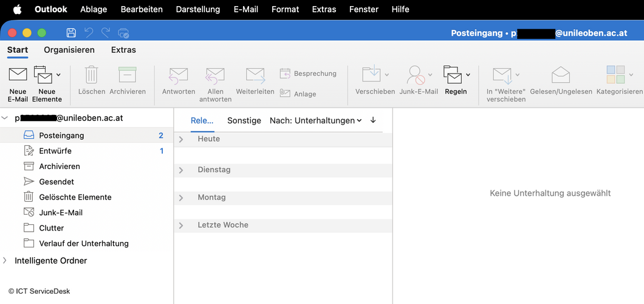
Task: Open the Regeln dropdown arrow
Action: [468, 75]
